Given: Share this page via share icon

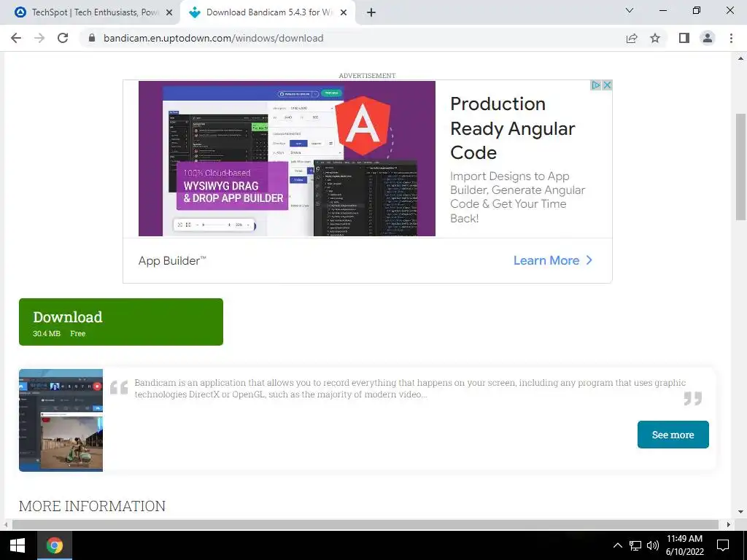Looking at the screenshot, I should [632, 38].
